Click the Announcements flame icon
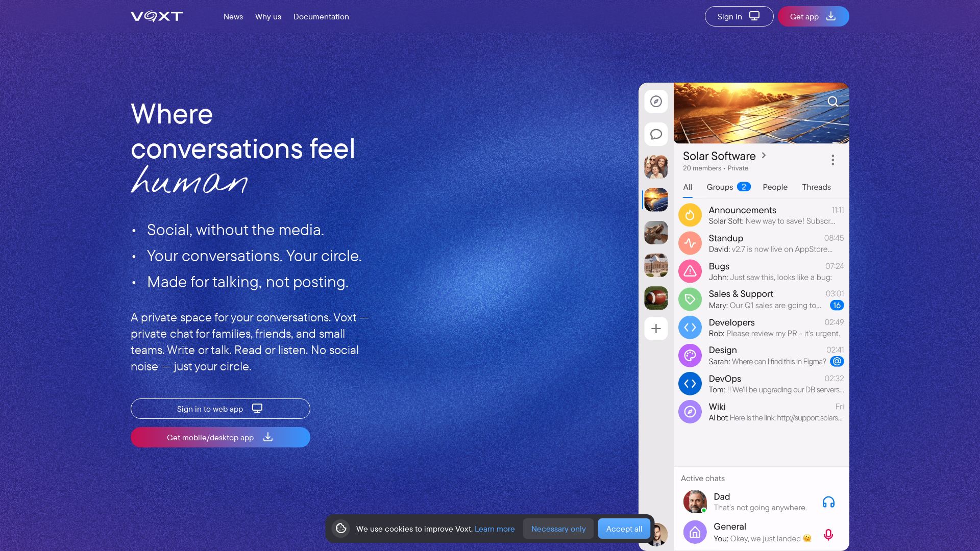 [x=690, y=215]
